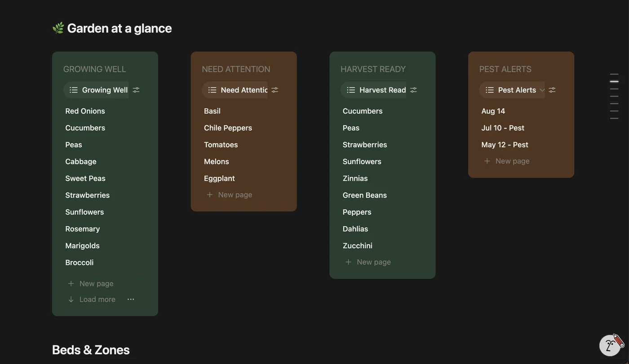Add a new page under Broccoli
This screenshot has height=364, width=629.
click(x=91, y=284)
